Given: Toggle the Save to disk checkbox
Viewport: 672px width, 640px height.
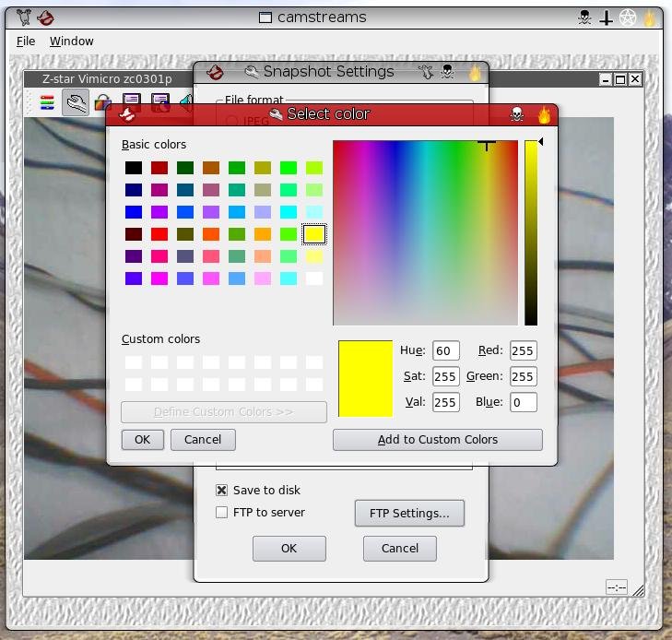Looking at the screenshot, I should 221,490.
